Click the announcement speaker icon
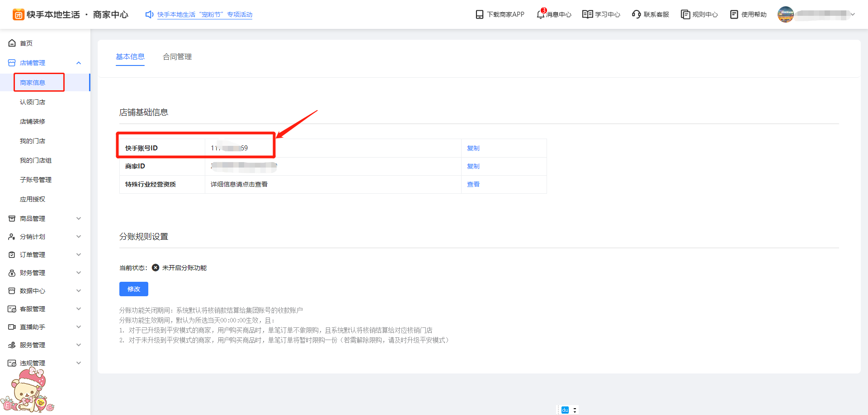This screenshot has height=415, width=868. coord(149,14)
